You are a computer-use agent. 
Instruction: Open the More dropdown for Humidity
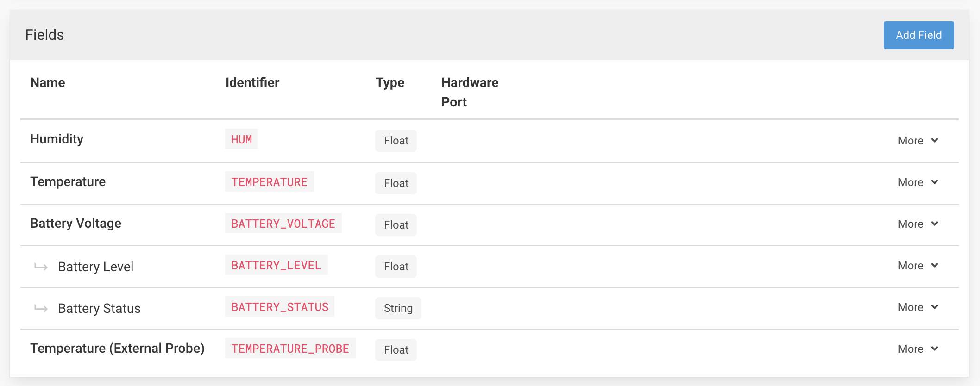click(x=918, y=141)
